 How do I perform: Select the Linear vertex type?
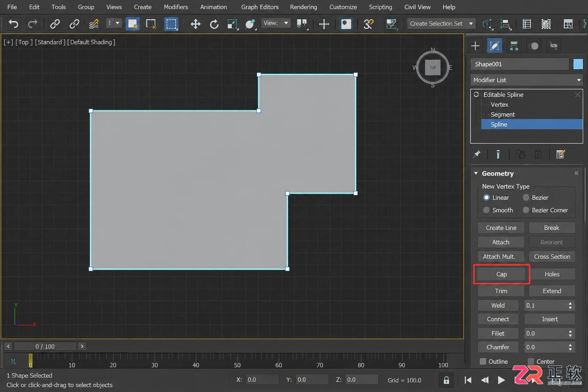(486, 198)
